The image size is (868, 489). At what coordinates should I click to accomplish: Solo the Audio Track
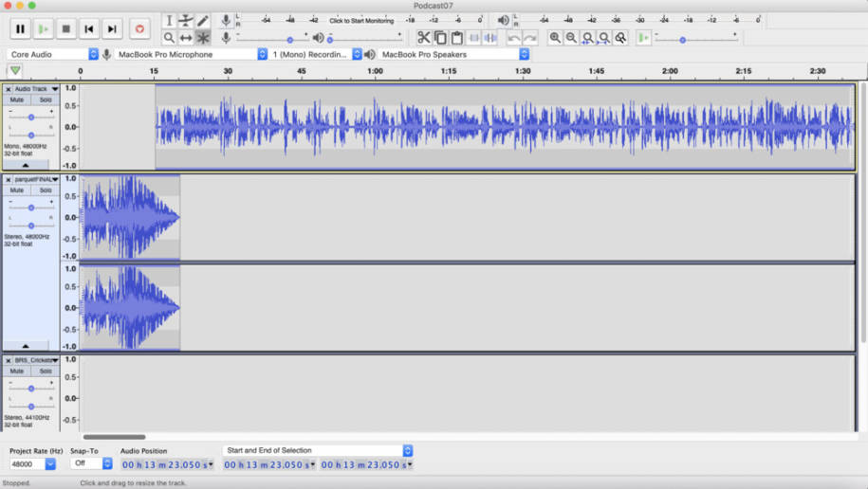point(46,100)
